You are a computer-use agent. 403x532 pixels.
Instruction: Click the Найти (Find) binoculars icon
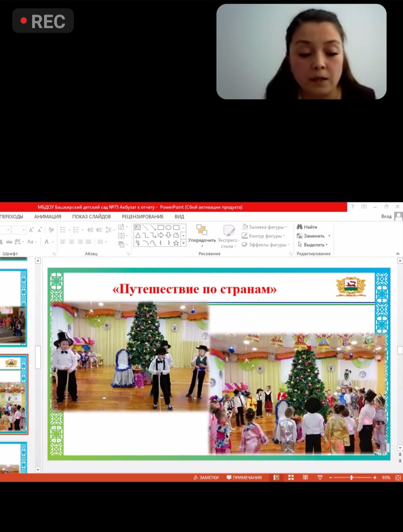pyautogui.click(x=299, y=227)
